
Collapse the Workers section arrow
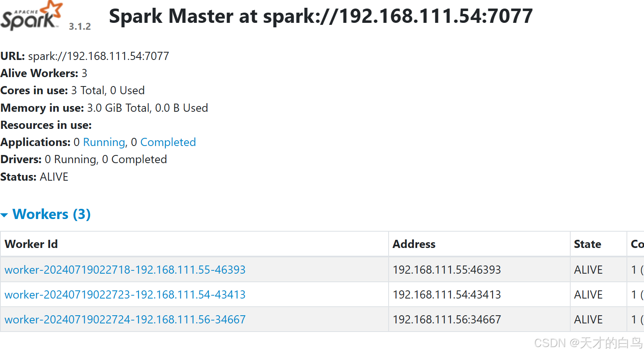(x=4, y=215)
